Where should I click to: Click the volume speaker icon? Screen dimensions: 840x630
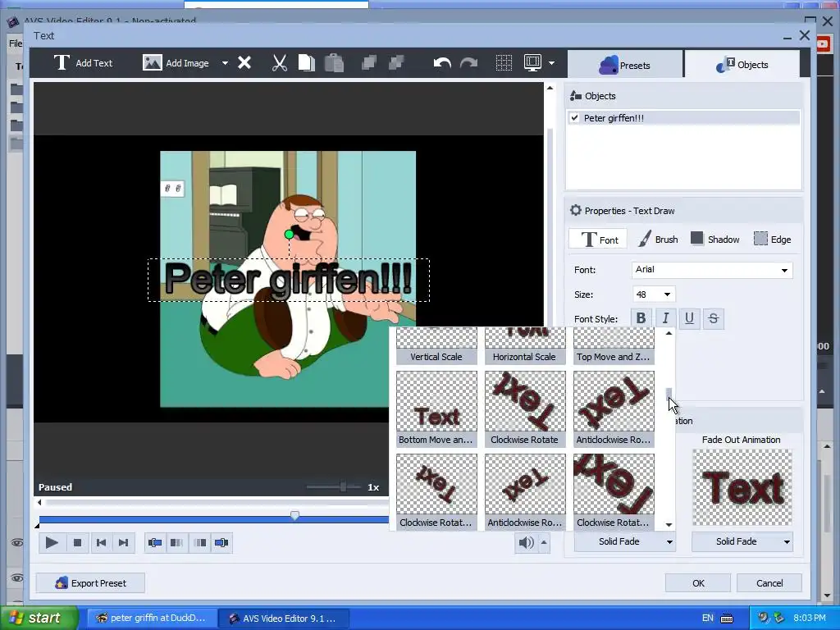pos(526,543)
